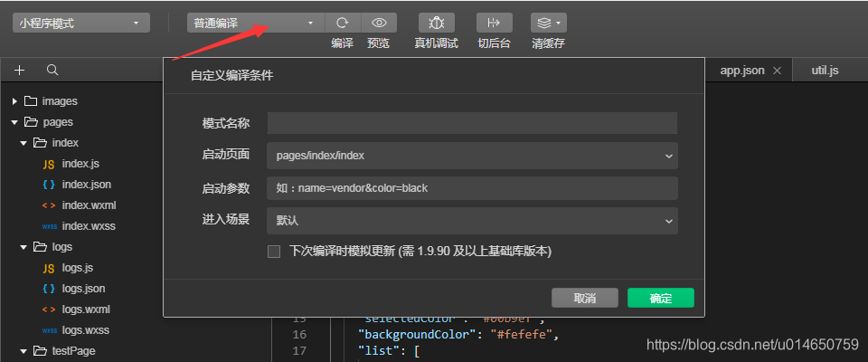868x362 pixels.
Task: Add a new file with plus icon
Action: click(19, 70)
